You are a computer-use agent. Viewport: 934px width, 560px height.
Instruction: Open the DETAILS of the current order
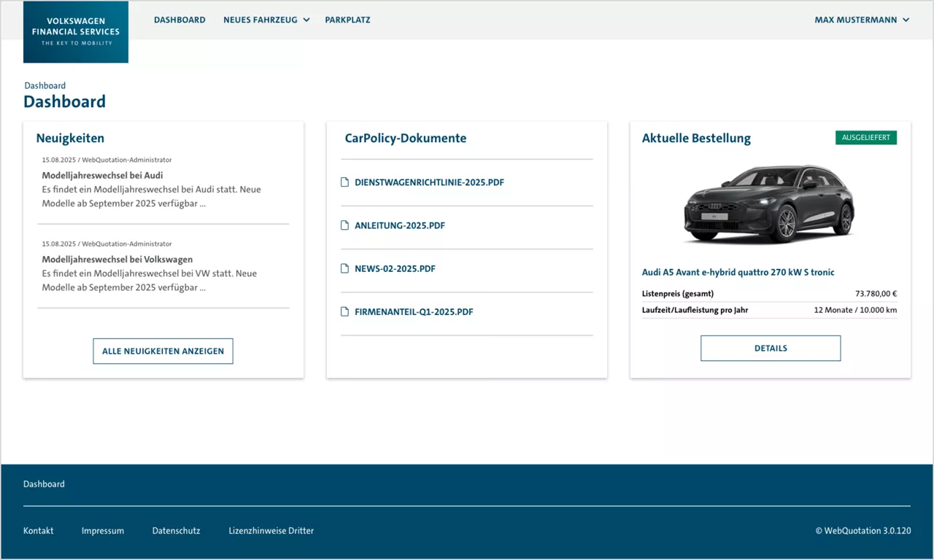click(x=771, y=348)
